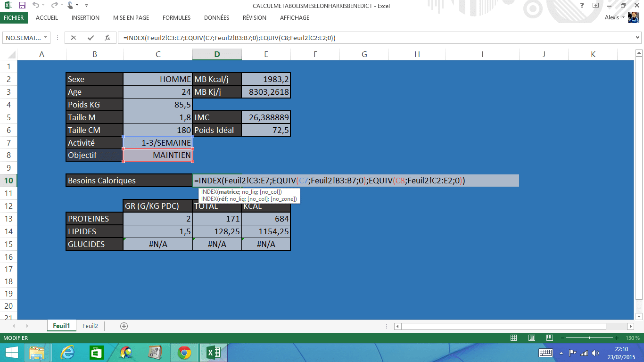Select the MAINTIEN objective cell
Screen dimensions: 644x362
[158, 155]
